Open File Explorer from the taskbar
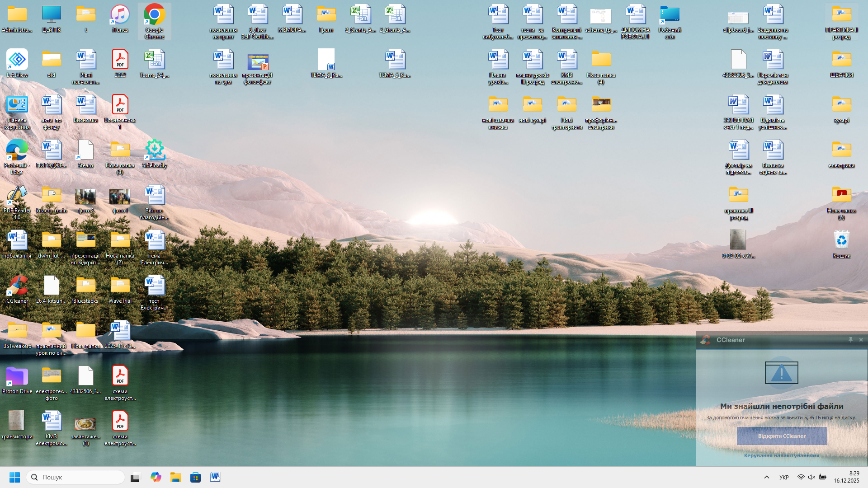 175,477
